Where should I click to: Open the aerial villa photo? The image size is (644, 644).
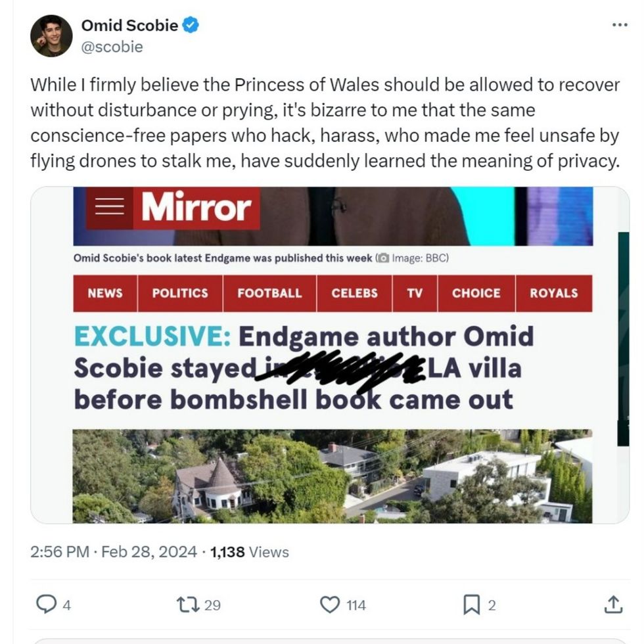pyautogui.click(x=333, y=476)
